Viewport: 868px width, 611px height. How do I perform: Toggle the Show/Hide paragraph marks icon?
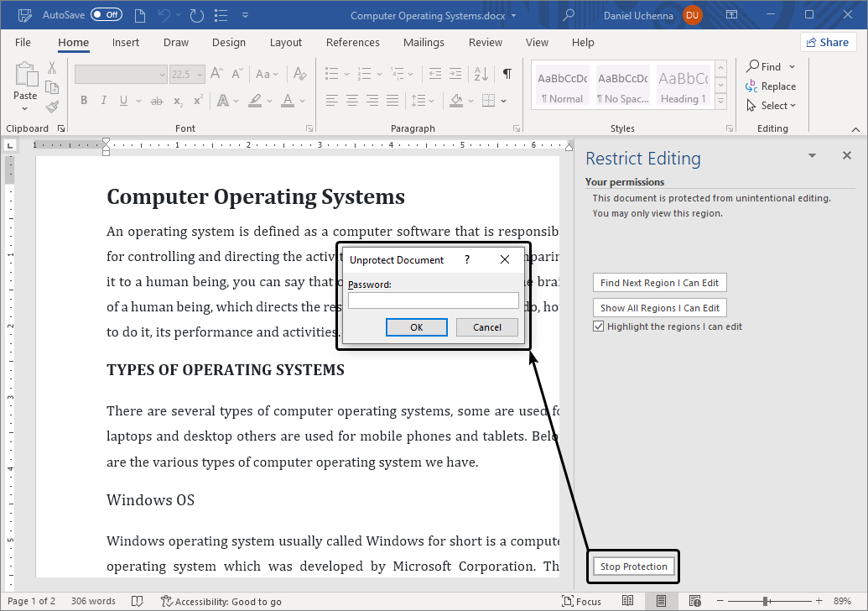coord(507,74)
